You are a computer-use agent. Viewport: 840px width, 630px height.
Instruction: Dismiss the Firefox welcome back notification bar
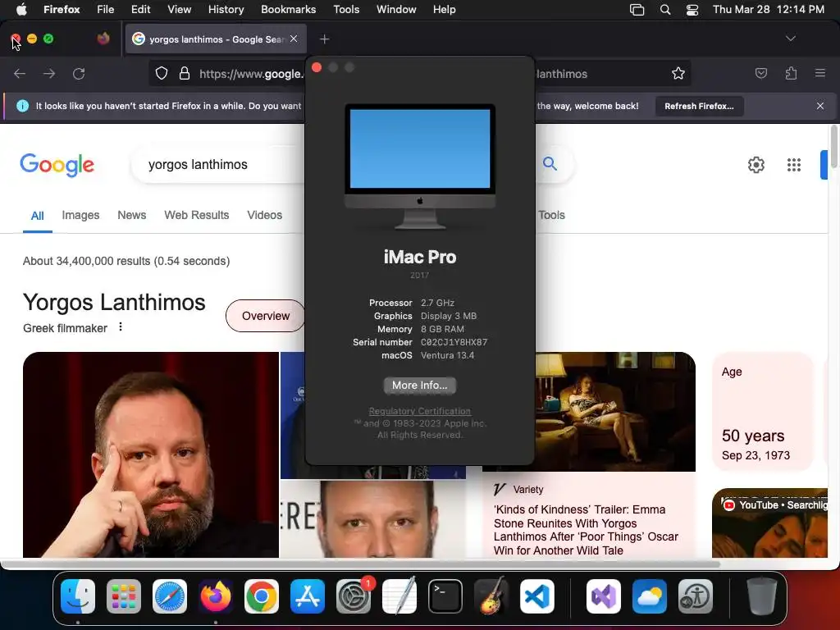pos(819,106)
